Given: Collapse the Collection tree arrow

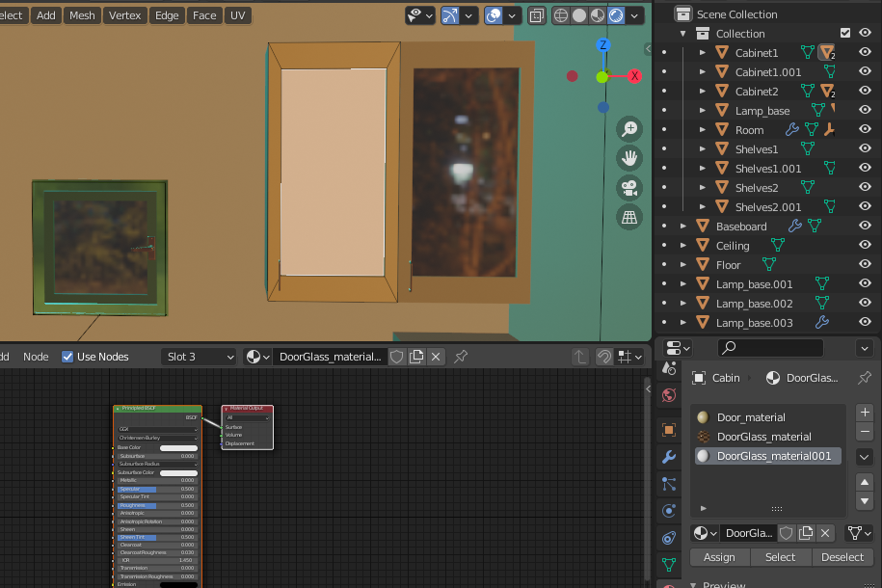Looking at the screenshot, I should pyautogui.click(x=682, y=34).
